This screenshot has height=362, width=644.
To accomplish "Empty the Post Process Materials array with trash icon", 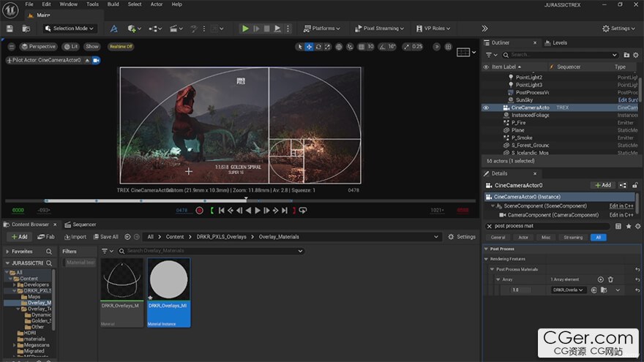I will click(x=611, y=279).
